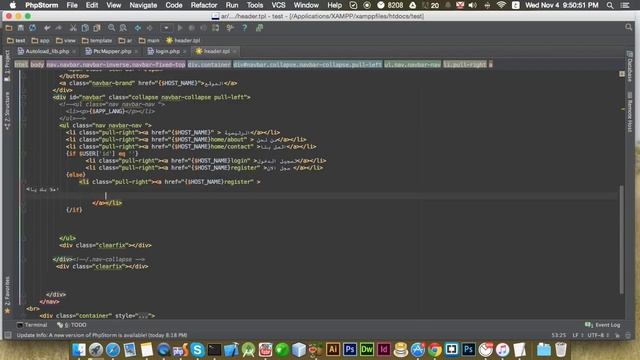Select the 'main' breadcrumb folder
Screen dimensions: 640x360
pyautogui.click(x=149, y=40)
